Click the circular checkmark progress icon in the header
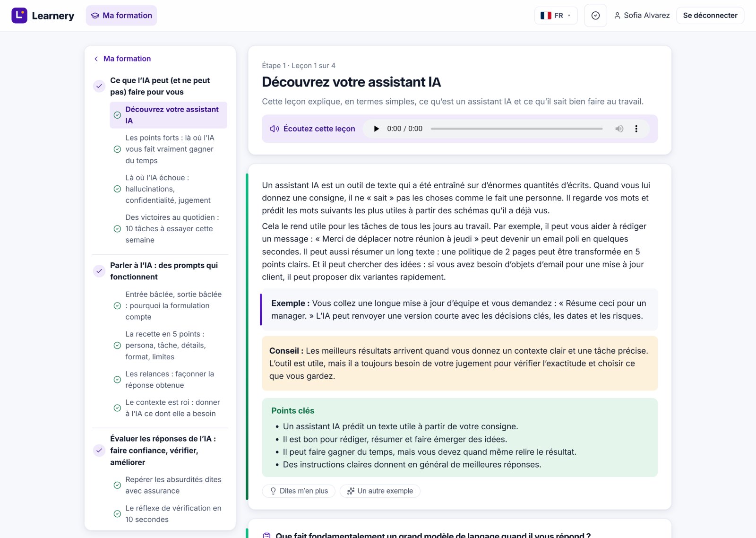Viewport: 756px width, 538px height. (595, 16)
